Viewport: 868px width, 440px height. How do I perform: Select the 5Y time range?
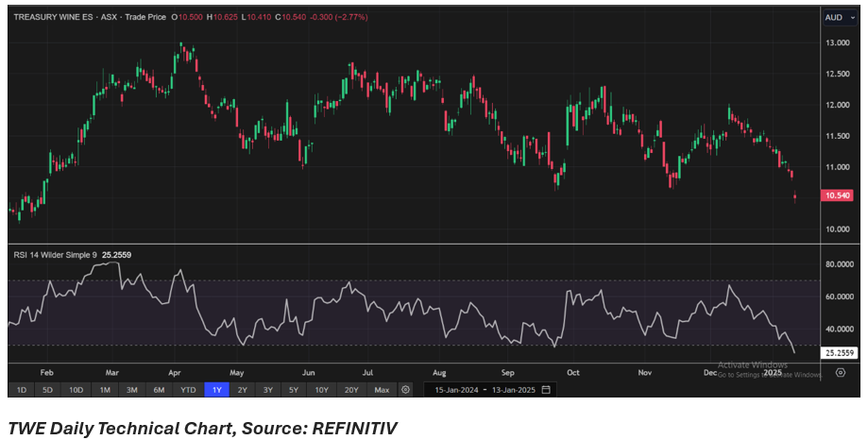(x=295, y=389)
